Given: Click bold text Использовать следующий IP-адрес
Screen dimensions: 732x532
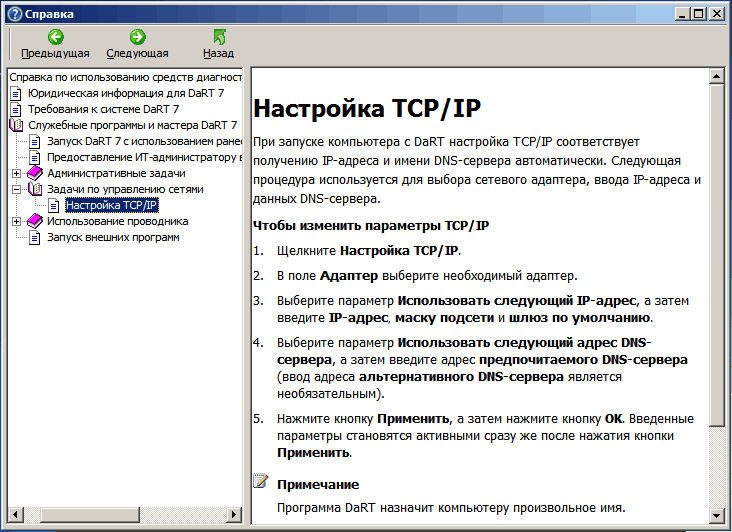Looking at the screenshot, I should (x=517, y=301).
